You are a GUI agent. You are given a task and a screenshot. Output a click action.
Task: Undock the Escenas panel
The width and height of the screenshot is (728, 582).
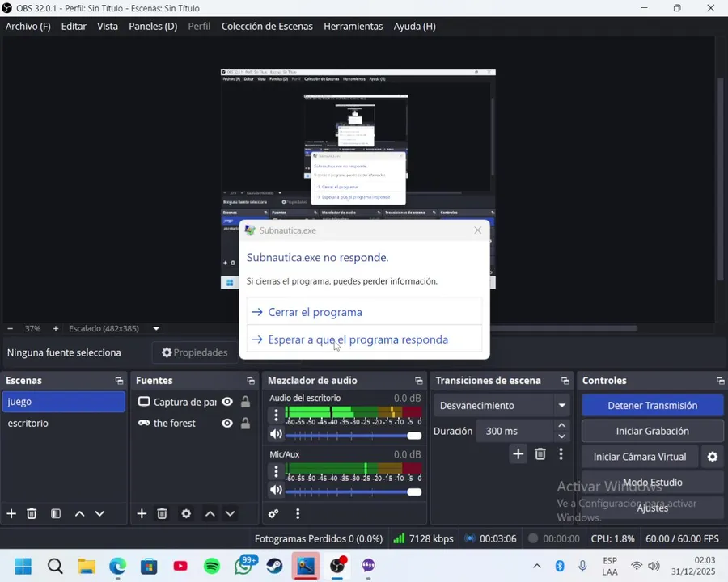tap(120, 381)
